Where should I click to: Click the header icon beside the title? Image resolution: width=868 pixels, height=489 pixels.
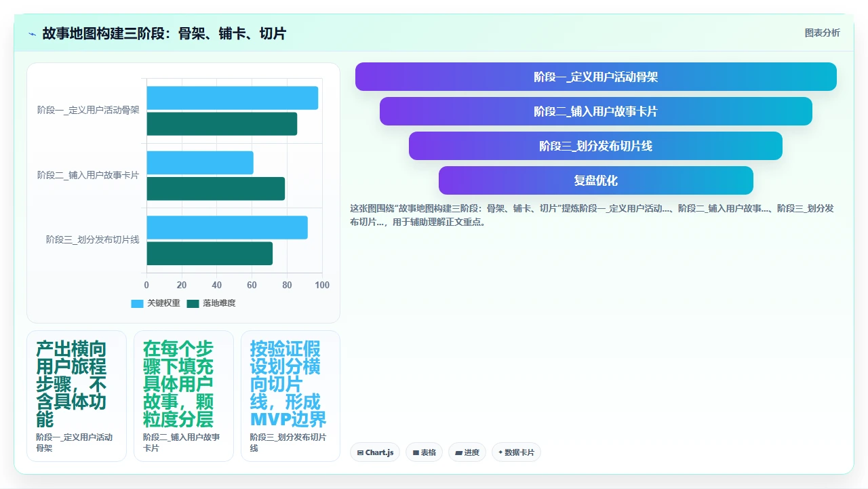click(32, 33)
